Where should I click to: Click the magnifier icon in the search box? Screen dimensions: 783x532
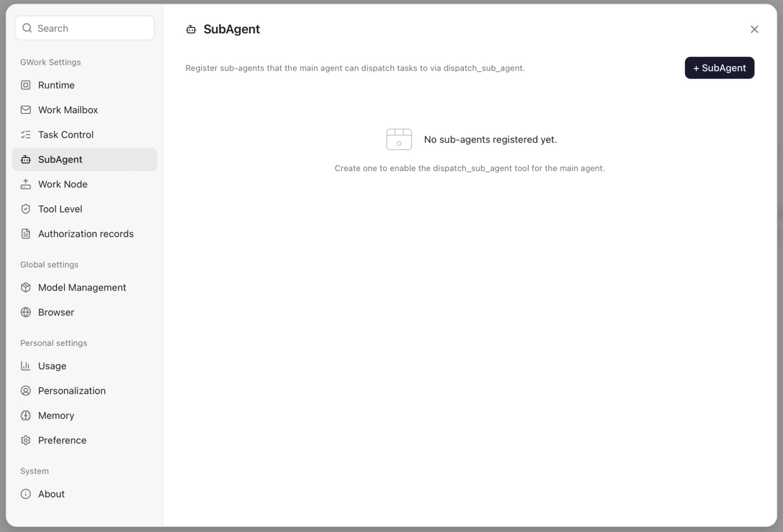pyautogui.click(x=27, y=28)
